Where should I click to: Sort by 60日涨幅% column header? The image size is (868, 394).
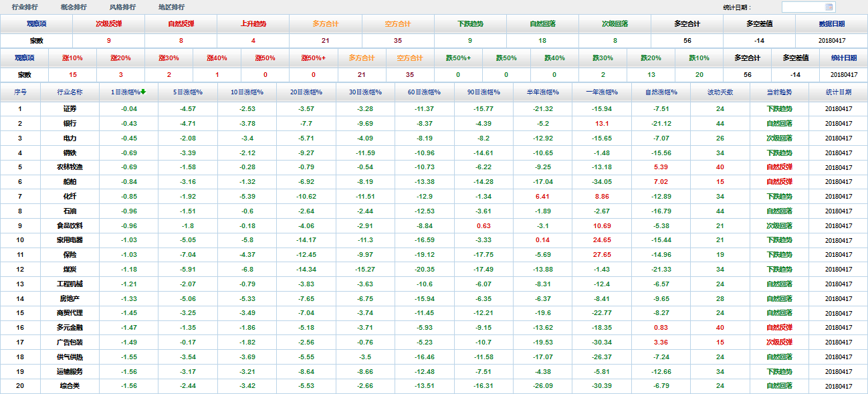[x=424, y=92]
